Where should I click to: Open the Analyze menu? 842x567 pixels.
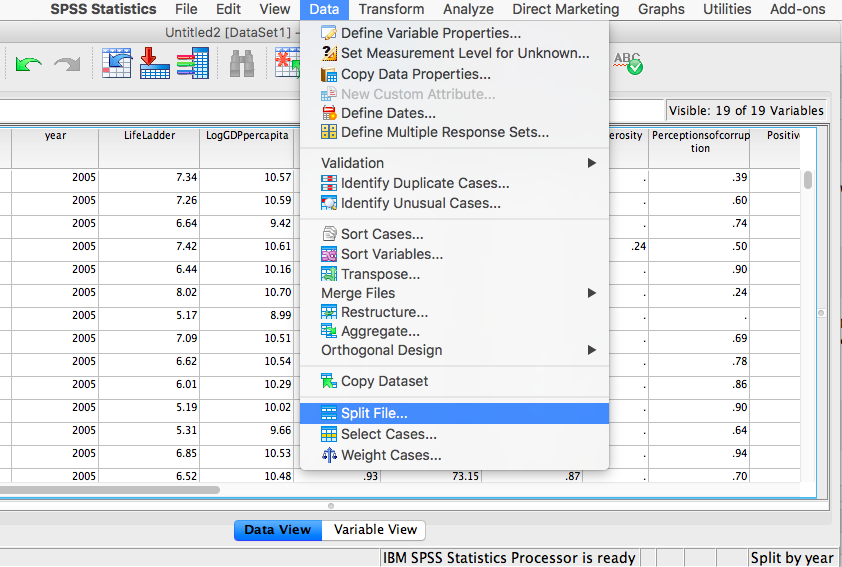[x=468, y=9]
